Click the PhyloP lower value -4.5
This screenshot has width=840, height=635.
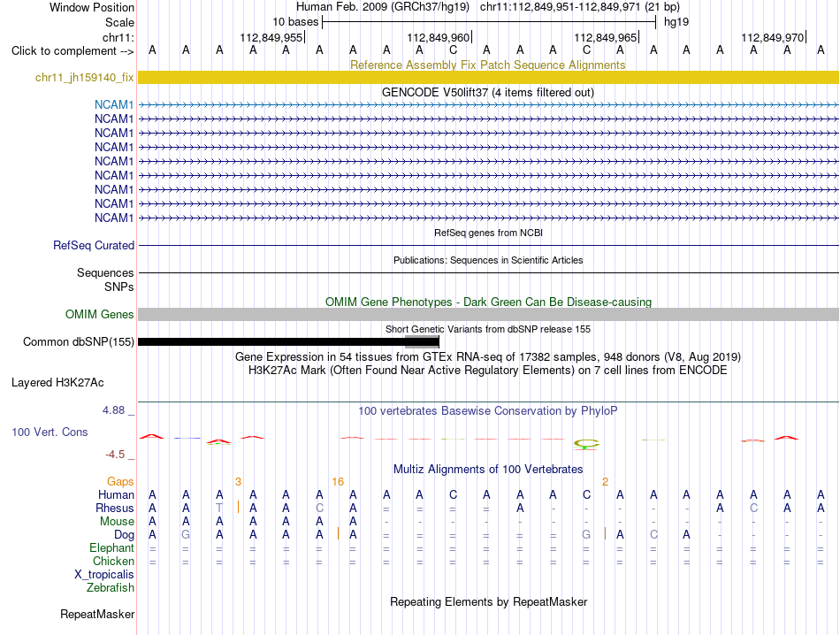point(115,455)
